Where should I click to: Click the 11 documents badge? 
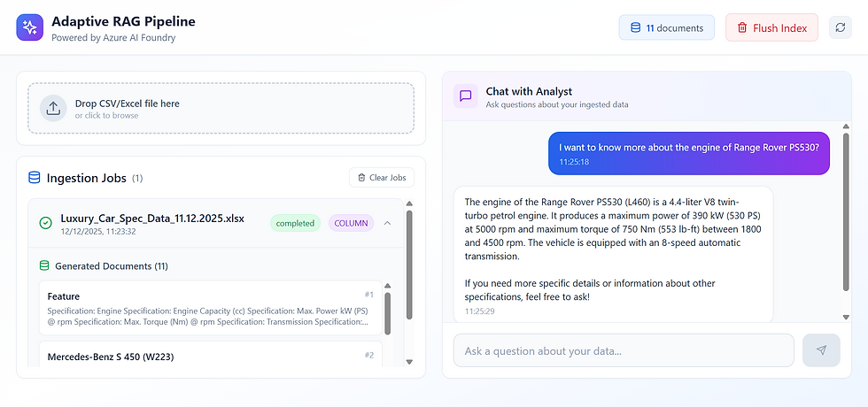tap(666, 27)
